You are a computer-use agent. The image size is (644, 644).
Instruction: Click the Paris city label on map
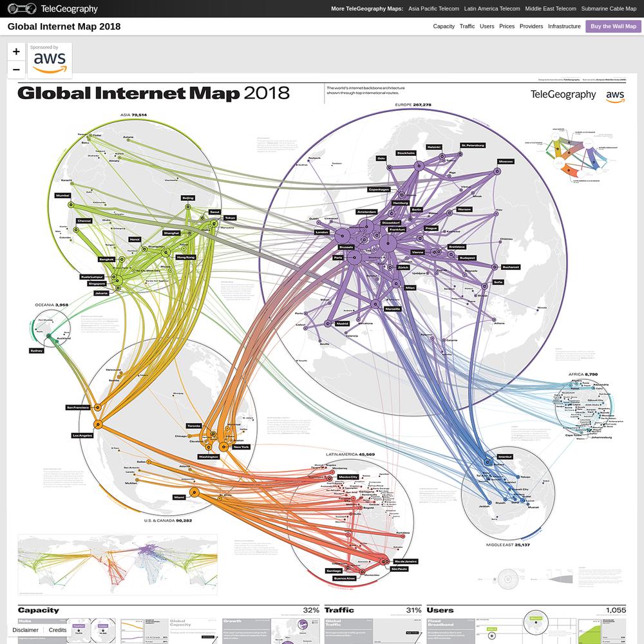[338, 258]
